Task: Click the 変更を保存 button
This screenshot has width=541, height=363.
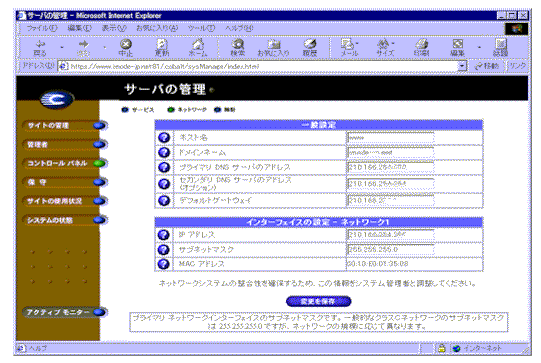Action: 318,301
